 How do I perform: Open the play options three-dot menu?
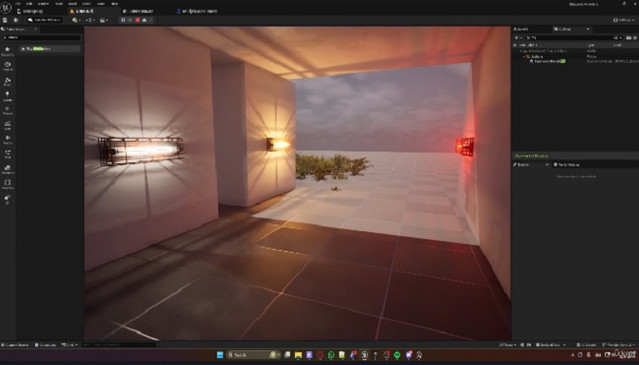click(151, 20)
